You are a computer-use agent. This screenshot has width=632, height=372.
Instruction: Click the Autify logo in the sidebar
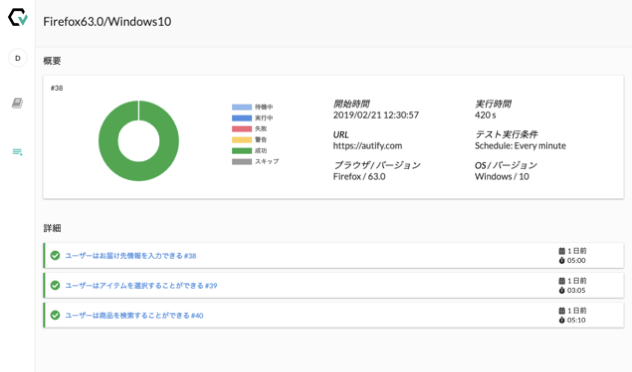point(18,17)
